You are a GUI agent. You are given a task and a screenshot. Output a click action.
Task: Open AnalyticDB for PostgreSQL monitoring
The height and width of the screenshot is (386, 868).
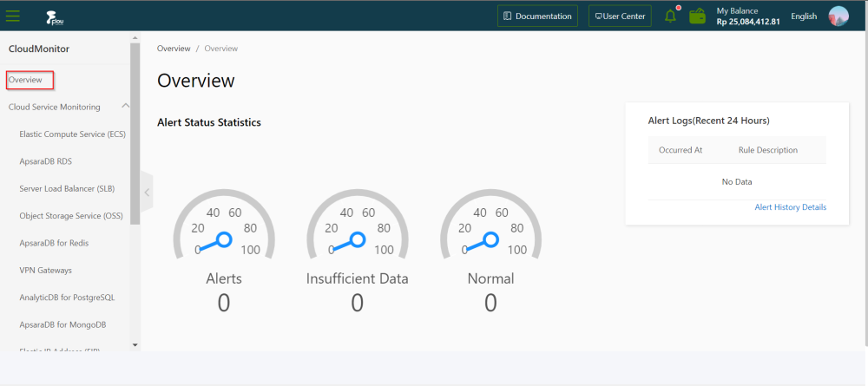(67, 297)
